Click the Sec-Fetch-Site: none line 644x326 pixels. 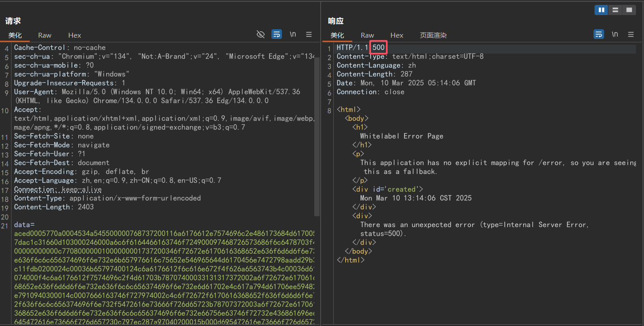pyautogui.click(x=54, y=136)
